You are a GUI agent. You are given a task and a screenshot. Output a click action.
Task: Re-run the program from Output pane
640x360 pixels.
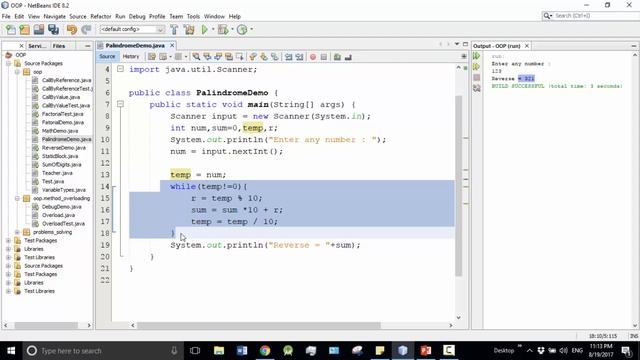coord(476,56)
